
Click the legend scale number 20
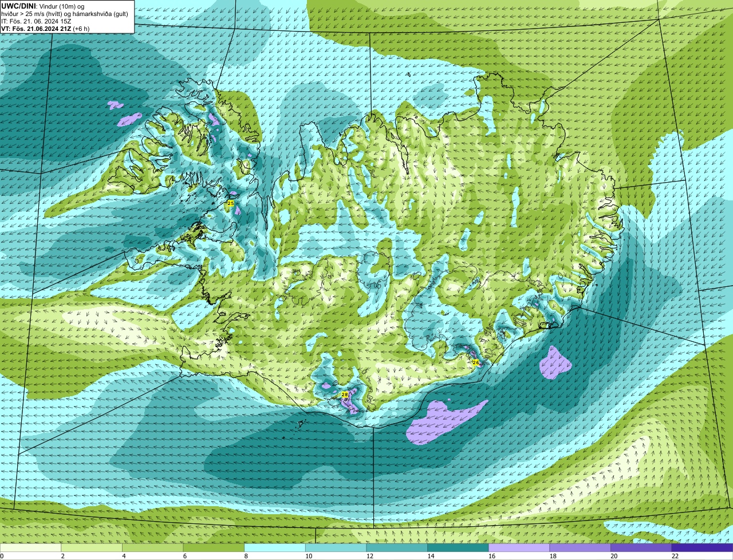tap(614, 556)
